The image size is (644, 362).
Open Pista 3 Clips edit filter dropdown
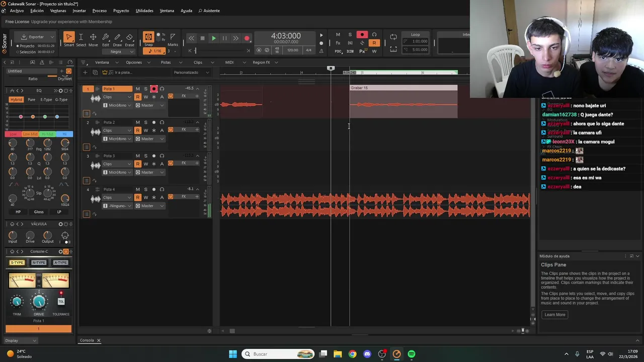tap(117, 164)
